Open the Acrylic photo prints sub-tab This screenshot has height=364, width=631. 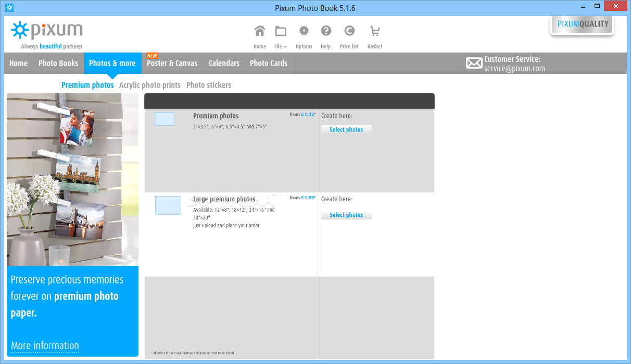pyautogui.click(x=150, y=85)
